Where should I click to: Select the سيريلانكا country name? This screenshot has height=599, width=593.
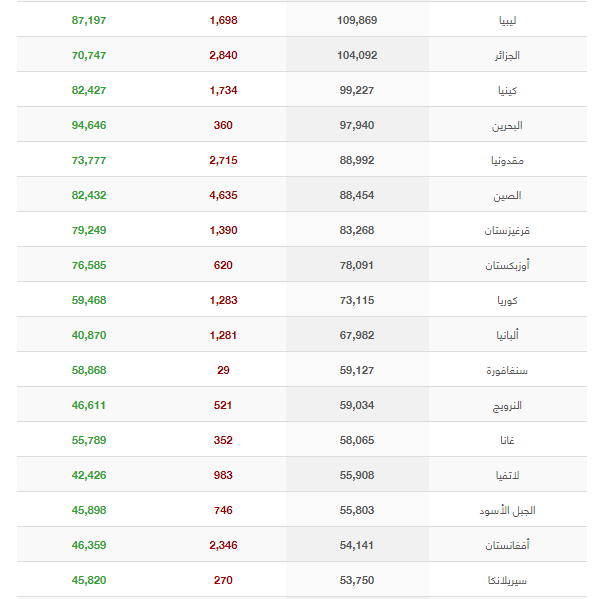pyautogui.click(x=507, y=580)
